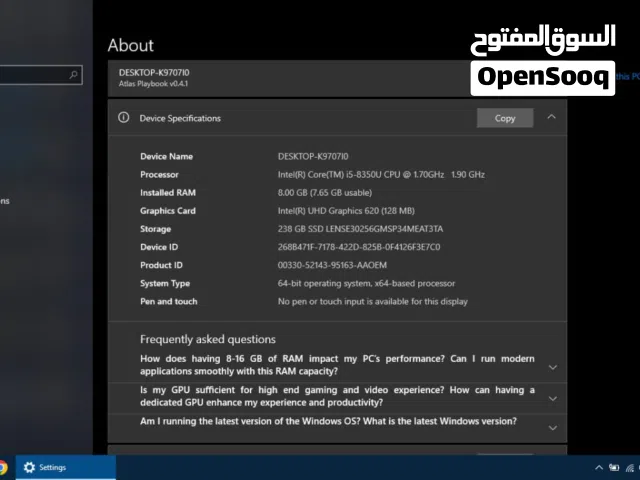The width and height of the screenshot is (640, 480).
Task: Select the Product ID 00330-52143-95163-AAOEM
Action: 332,265
